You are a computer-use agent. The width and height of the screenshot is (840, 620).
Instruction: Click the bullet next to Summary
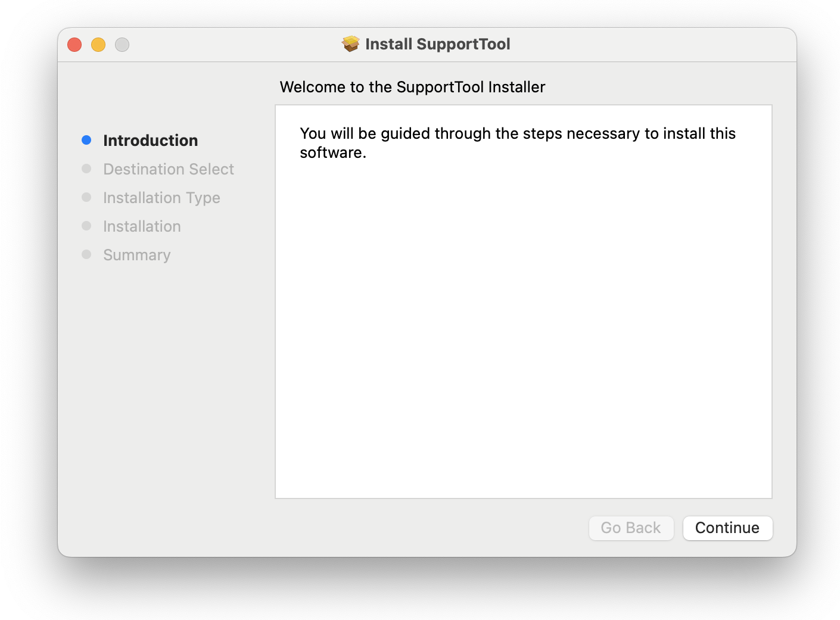click(x=86, y=254)
